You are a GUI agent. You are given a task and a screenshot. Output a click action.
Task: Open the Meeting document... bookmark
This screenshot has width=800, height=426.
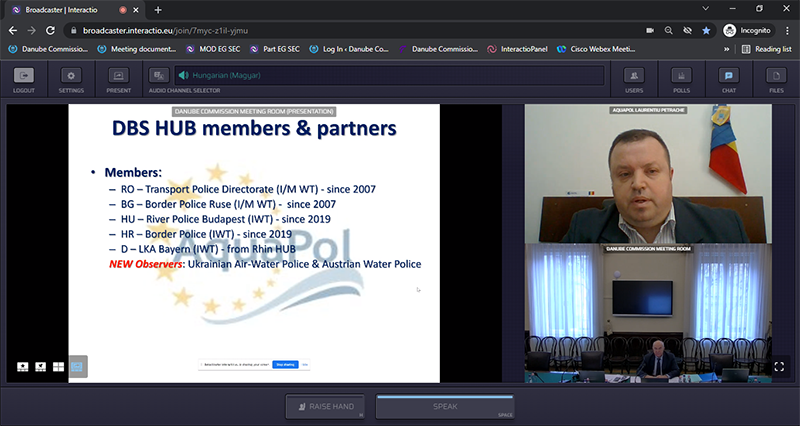(137, 49)
